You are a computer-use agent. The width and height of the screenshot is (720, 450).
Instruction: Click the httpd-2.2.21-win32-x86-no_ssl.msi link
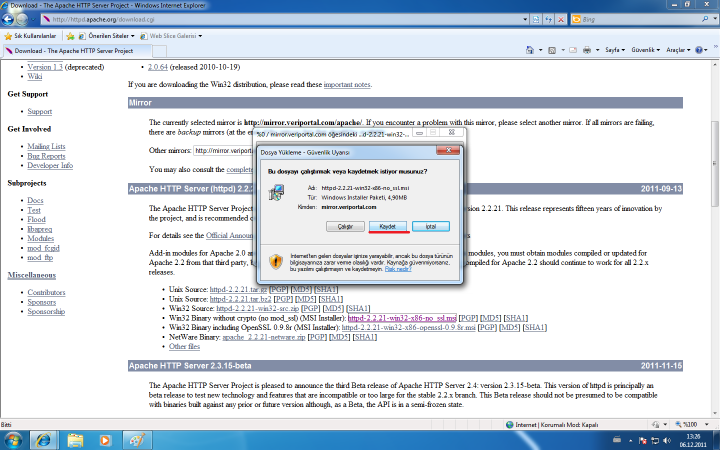402,318
